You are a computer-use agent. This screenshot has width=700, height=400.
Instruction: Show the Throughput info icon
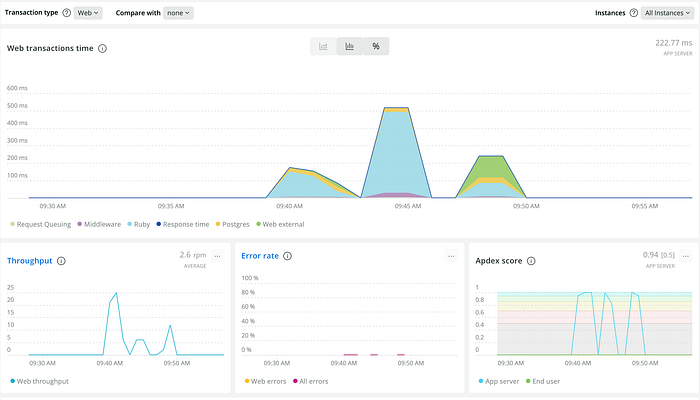pos(61,261)
